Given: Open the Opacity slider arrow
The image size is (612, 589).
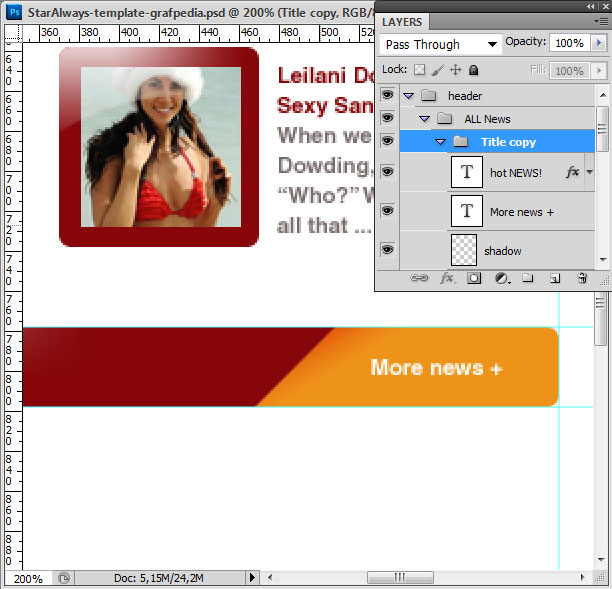Looking at the screenshot, I should click(599, 43).
